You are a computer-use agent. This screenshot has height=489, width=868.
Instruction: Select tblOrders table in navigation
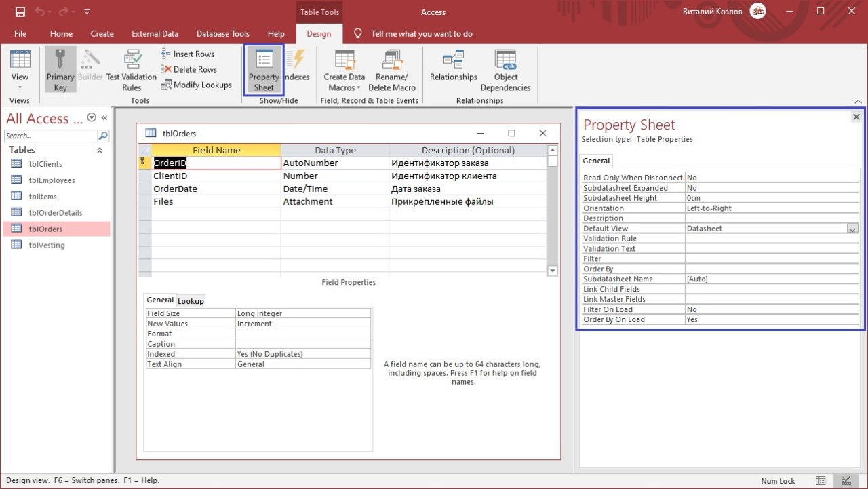pos(56,229)
